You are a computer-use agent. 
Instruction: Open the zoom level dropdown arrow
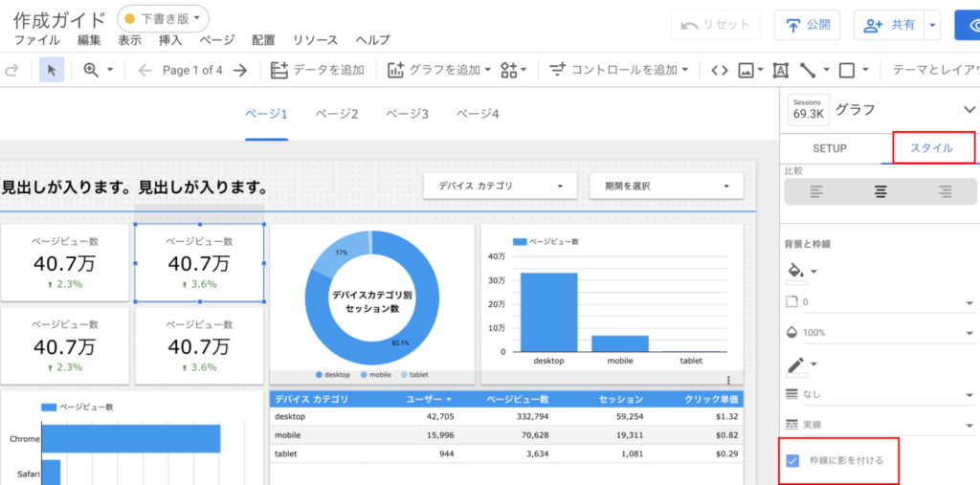[110, 70]
